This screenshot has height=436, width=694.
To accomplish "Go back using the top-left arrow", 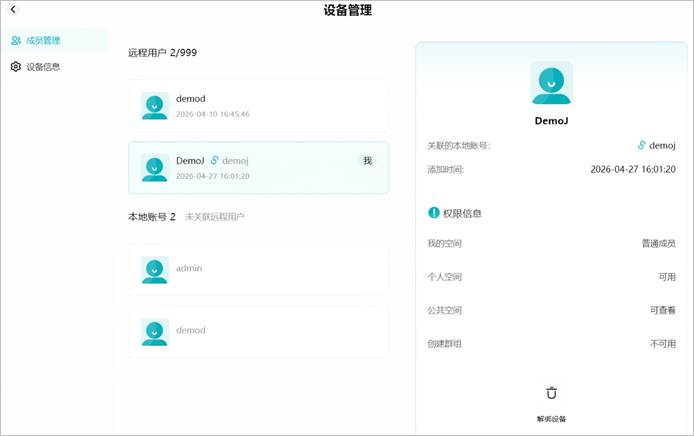I will coord(13,9).
